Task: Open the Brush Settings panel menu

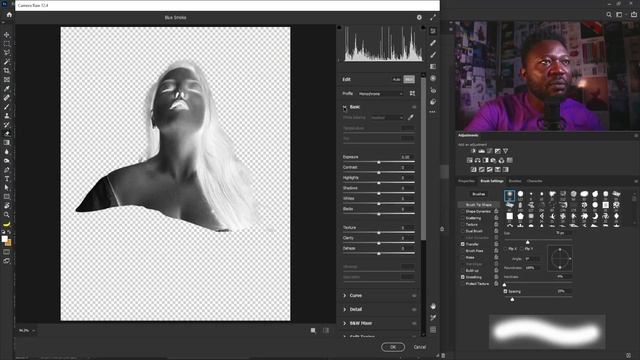Action: tap(636, 181)
